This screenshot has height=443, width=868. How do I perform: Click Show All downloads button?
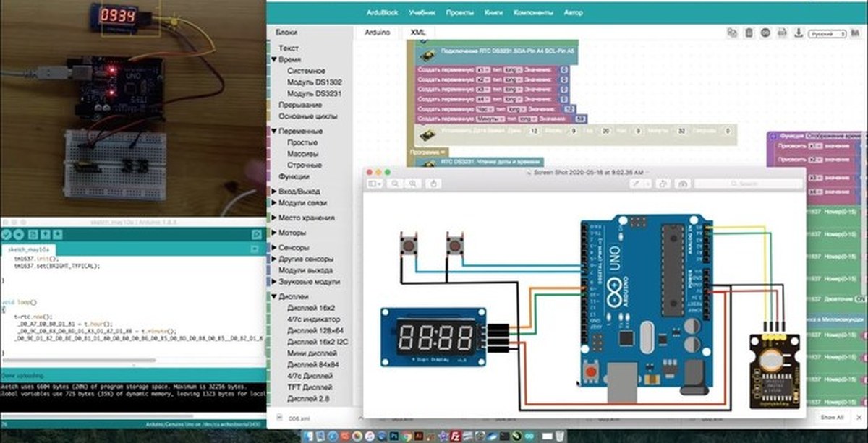pos(831,418)
